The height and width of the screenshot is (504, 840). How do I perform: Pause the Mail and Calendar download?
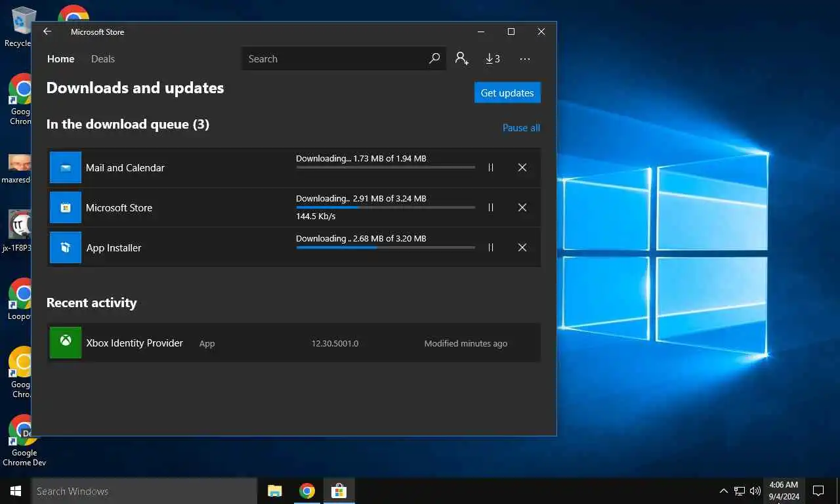coord(491,167)
